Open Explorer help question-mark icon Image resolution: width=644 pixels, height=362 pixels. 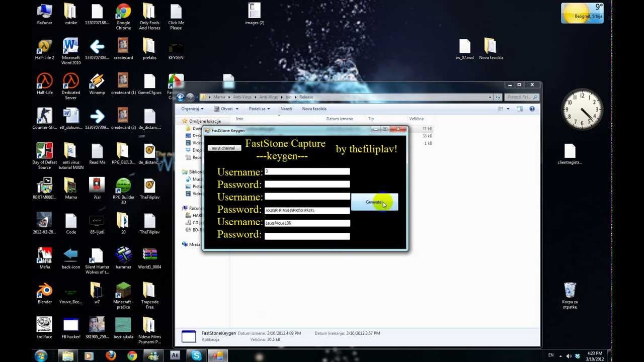pyautogui.click(x=532, y=109)
